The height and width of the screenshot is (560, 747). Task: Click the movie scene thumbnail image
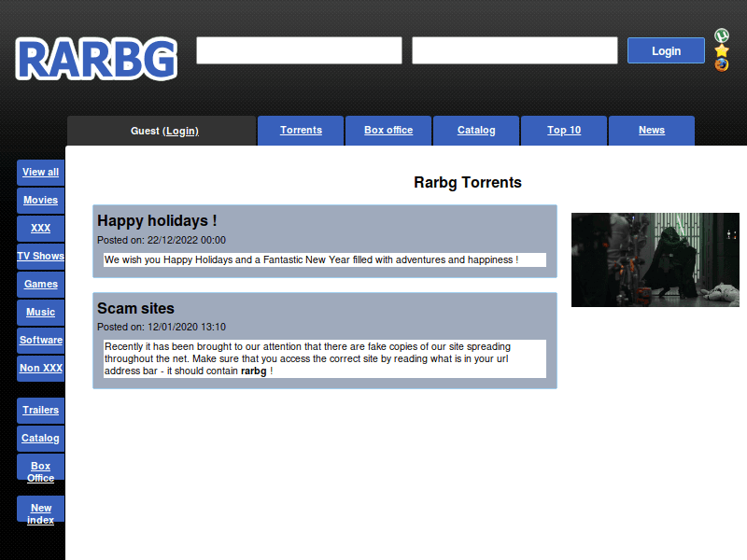tap(655, 259)
